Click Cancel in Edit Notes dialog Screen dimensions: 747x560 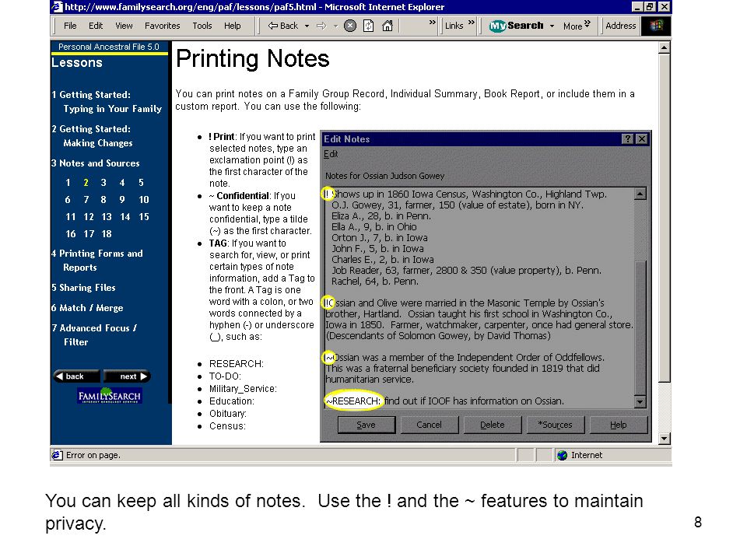(429, 425)
